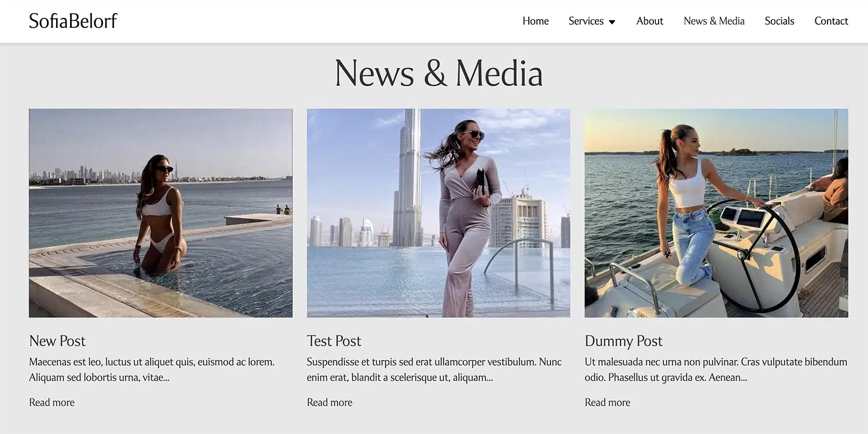The height and width of the screenshot is (434, 868).
Task: Open the Test Post skyscraper thumbnail
Action: [x=439, y=213]
